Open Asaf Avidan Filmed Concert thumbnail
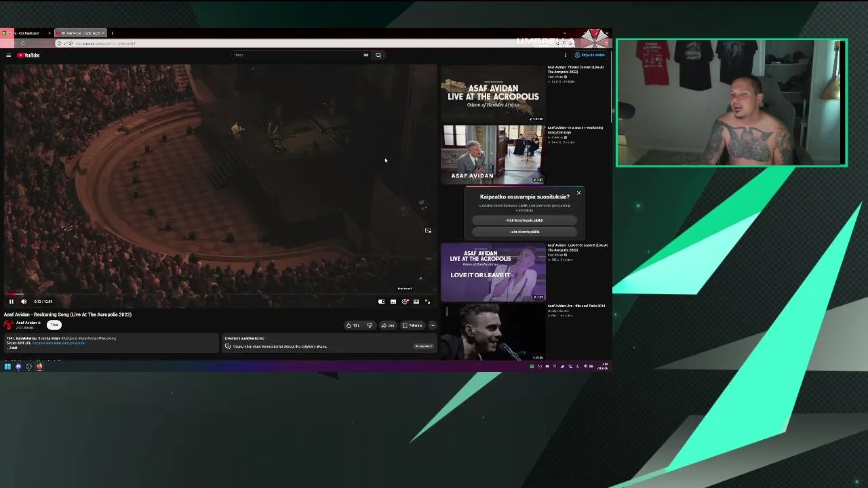The height and width of the screenshot is (488, 868). tap(493, 94)
